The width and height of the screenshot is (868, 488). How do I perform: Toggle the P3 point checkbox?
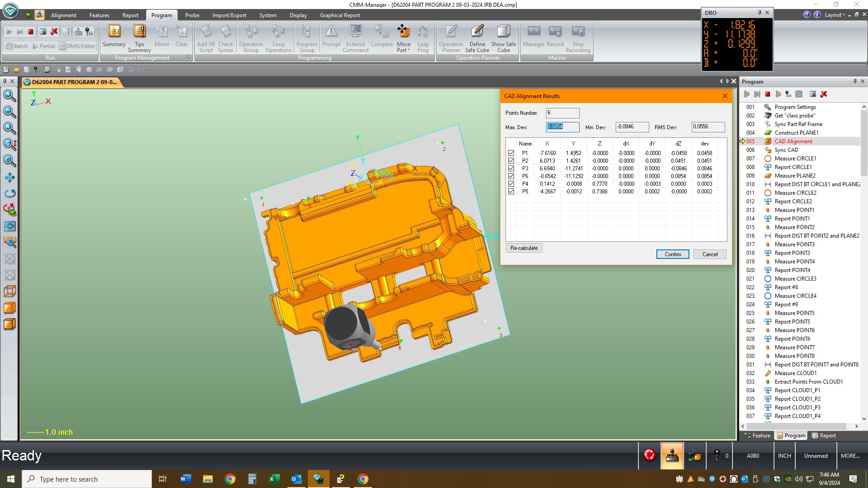[x=511, y=169]
